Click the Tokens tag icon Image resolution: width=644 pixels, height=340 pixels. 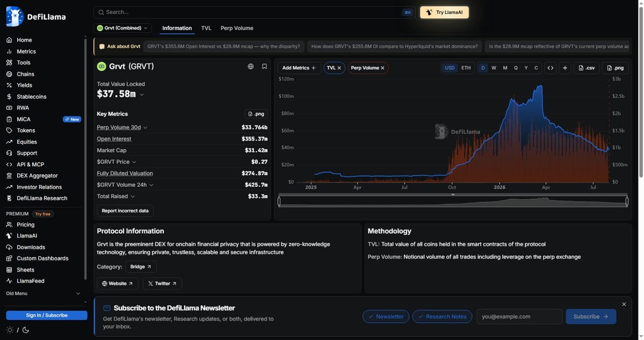click(9, 130)
